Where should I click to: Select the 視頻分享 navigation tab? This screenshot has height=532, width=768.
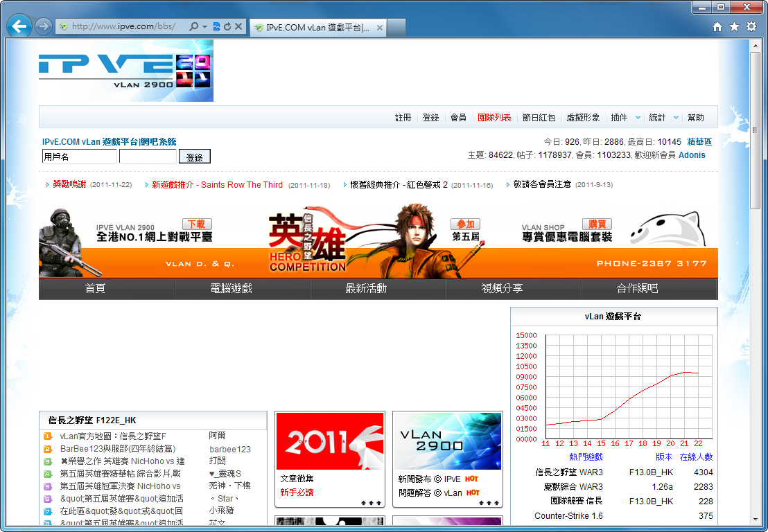(x=502, y=289)
